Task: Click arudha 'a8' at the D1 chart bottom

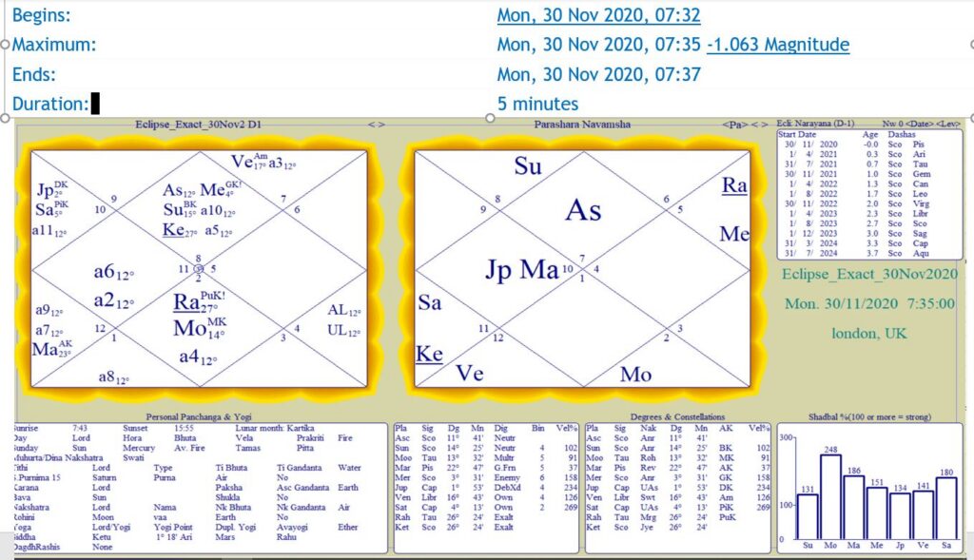Action: (x=114, y=377)
